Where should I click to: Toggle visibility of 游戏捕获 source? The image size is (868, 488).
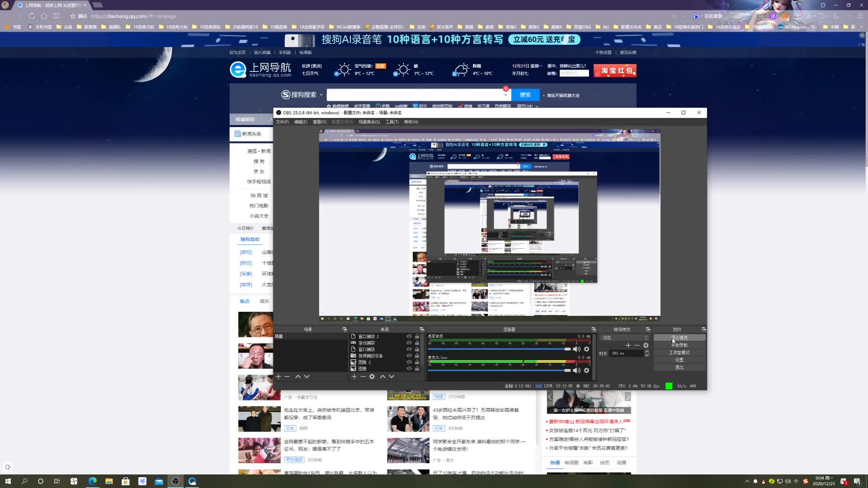click(x=409, y=343)
